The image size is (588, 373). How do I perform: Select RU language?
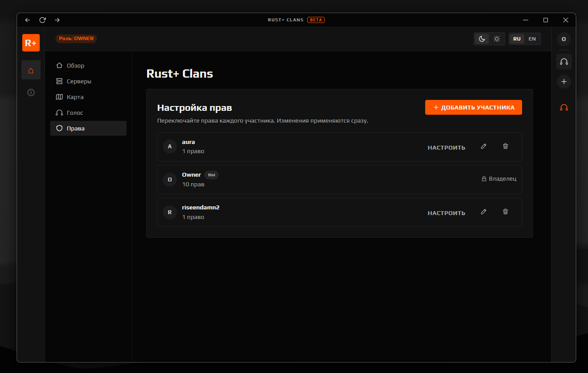point(517,39)
